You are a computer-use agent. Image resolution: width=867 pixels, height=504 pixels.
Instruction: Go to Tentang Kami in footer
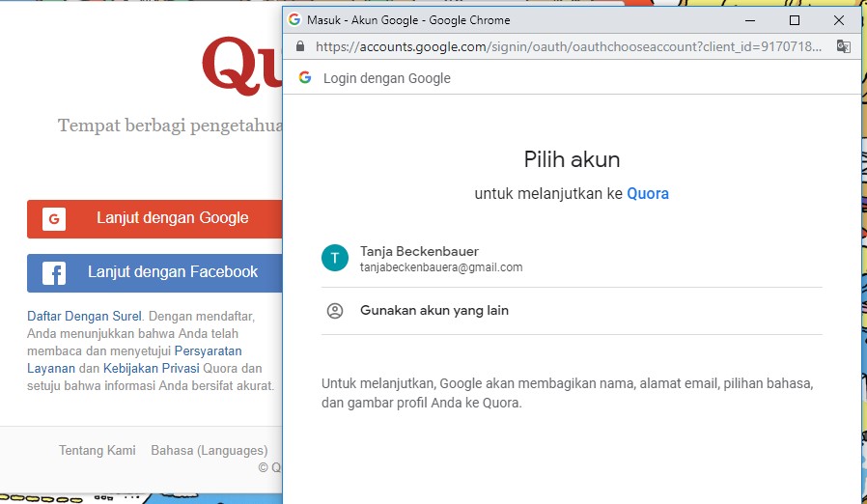pos(98,450)
